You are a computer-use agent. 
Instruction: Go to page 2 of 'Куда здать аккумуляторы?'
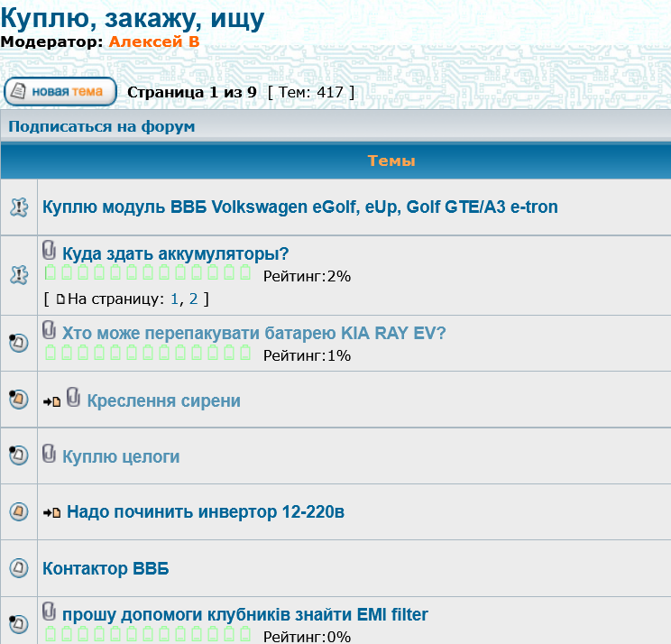click(x=193, y=298)
